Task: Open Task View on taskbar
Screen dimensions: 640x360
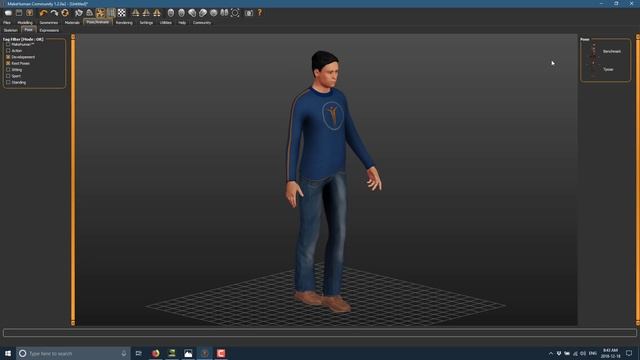Action: 138,353
